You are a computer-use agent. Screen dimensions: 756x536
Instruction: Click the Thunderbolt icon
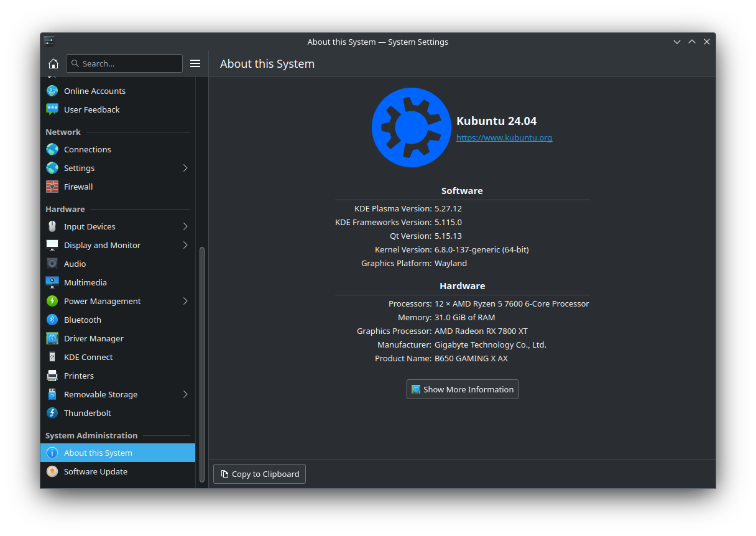52,413
